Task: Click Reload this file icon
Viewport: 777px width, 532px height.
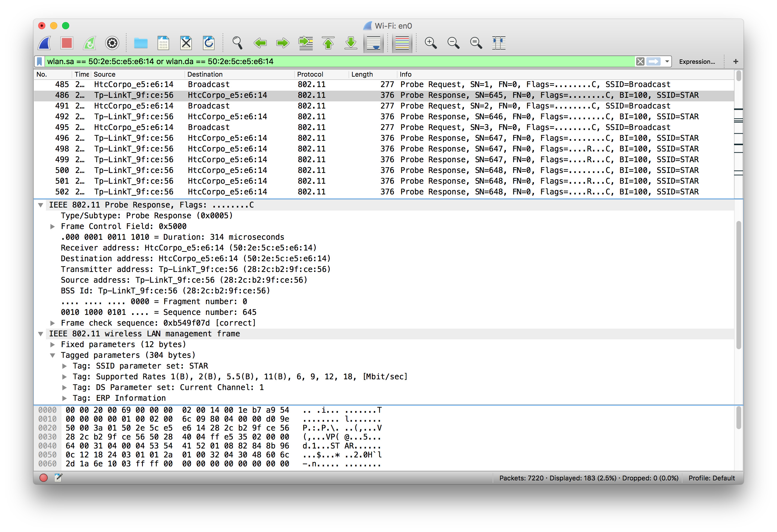Action: [209, 43]
